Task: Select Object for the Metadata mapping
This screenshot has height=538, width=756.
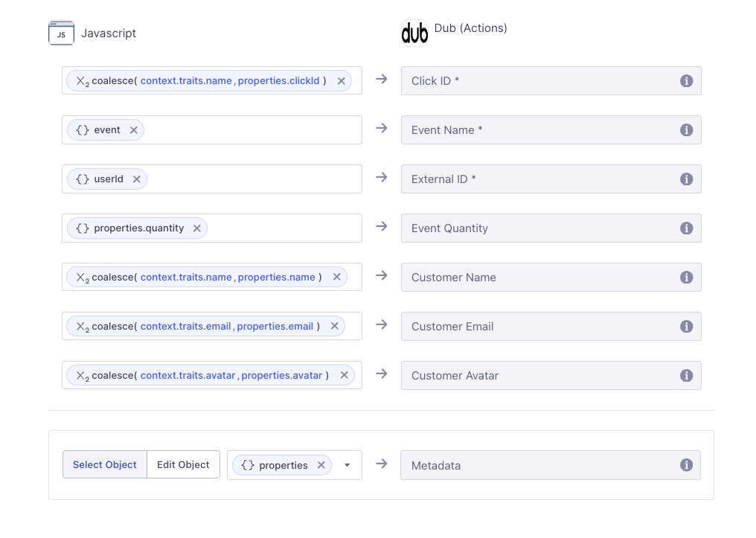Action: pyautogui.click(x=104, y=464)
